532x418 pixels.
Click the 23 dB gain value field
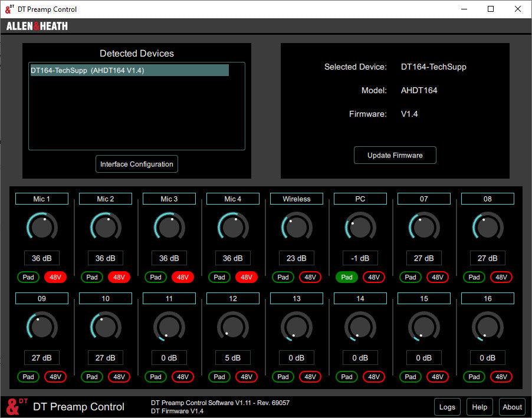pos(297,258)
